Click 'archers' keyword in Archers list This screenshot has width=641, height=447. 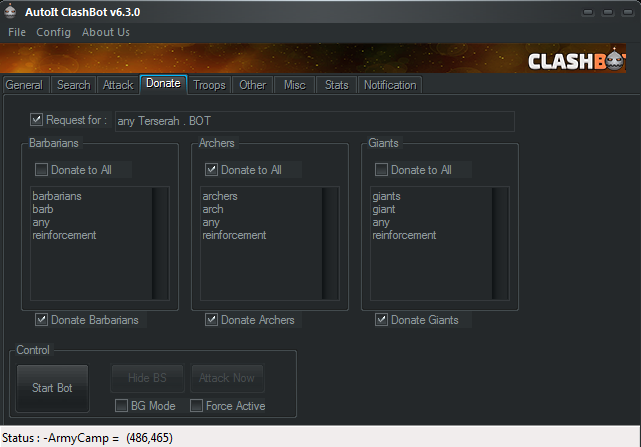[x=220, y=196]
